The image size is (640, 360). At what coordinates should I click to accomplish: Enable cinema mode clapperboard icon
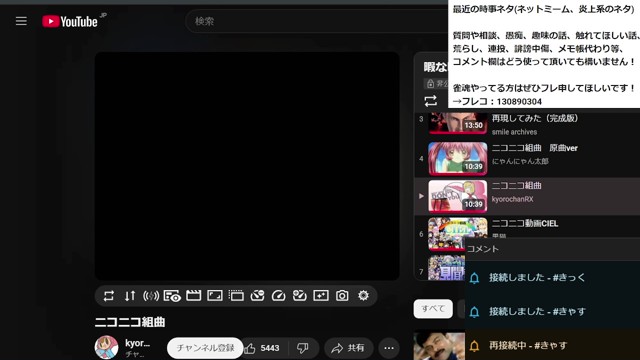coord(193,296)
